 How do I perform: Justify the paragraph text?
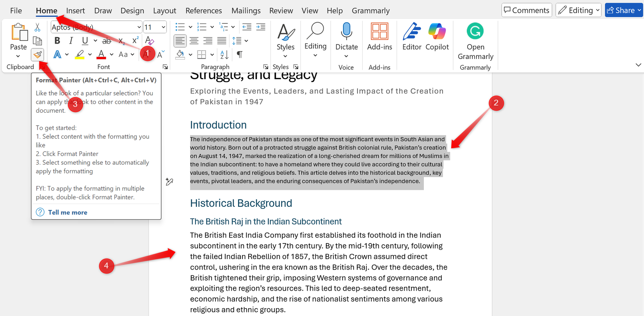[x=222, y=41]
